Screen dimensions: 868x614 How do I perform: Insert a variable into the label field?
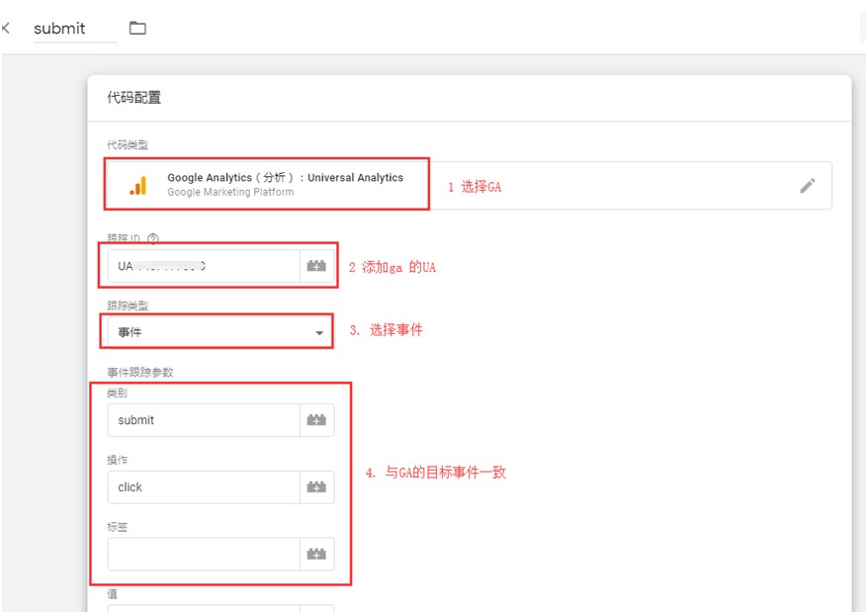click(316, 555)
